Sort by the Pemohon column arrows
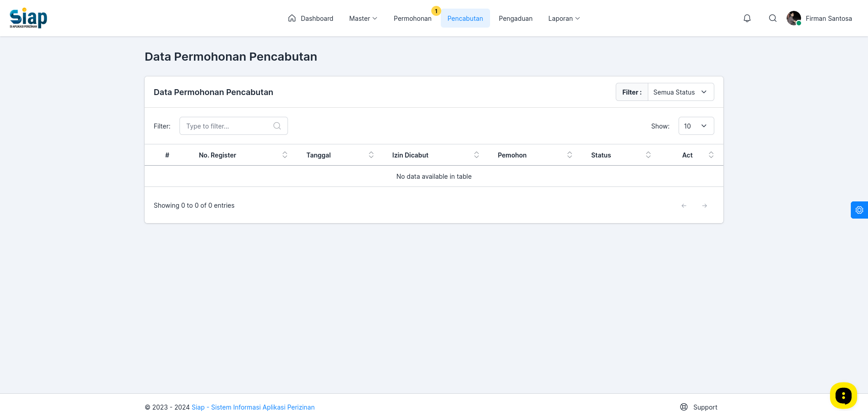The image size is (868, 420). [x=570, y=155]
